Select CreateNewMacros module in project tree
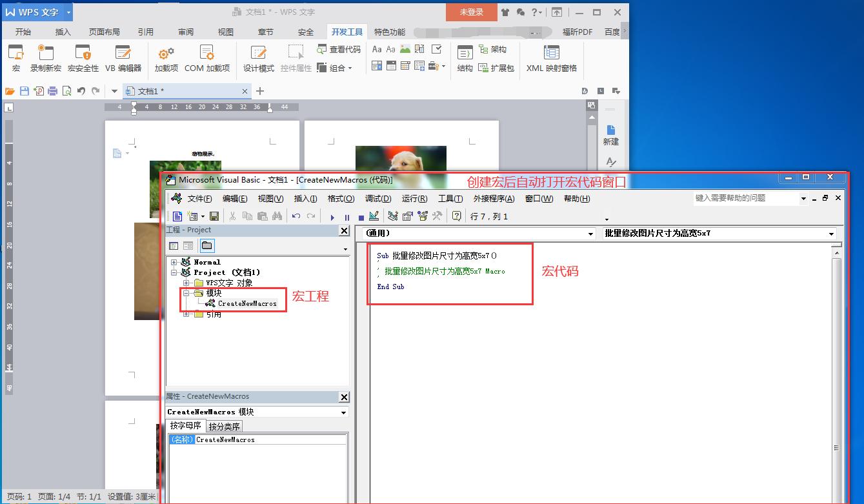This screenshot has width=864, height=504. point(247,303)
